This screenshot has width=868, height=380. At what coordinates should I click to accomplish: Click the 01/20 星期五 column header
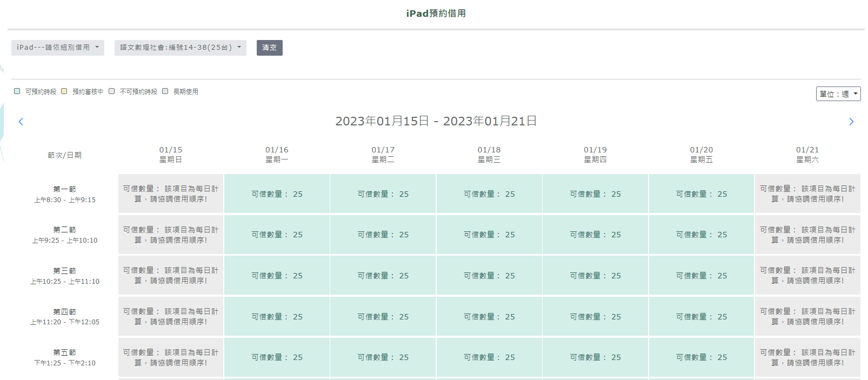(x=702, y=155)
